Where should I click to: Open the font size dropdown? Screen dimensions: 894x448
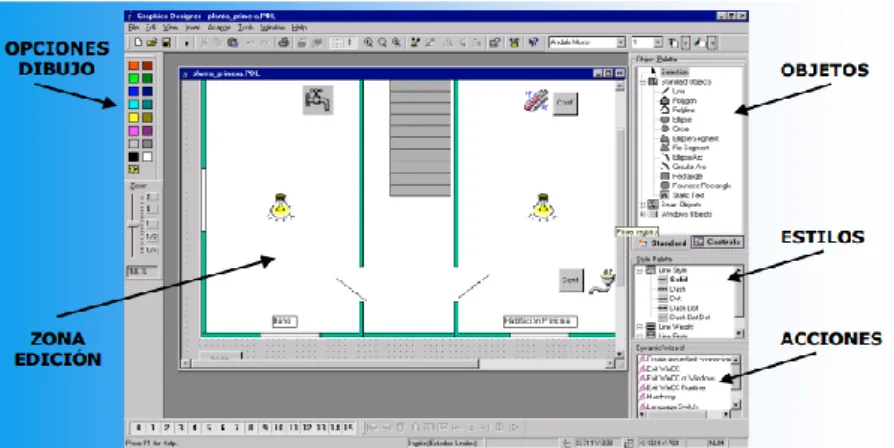point(658,43)
